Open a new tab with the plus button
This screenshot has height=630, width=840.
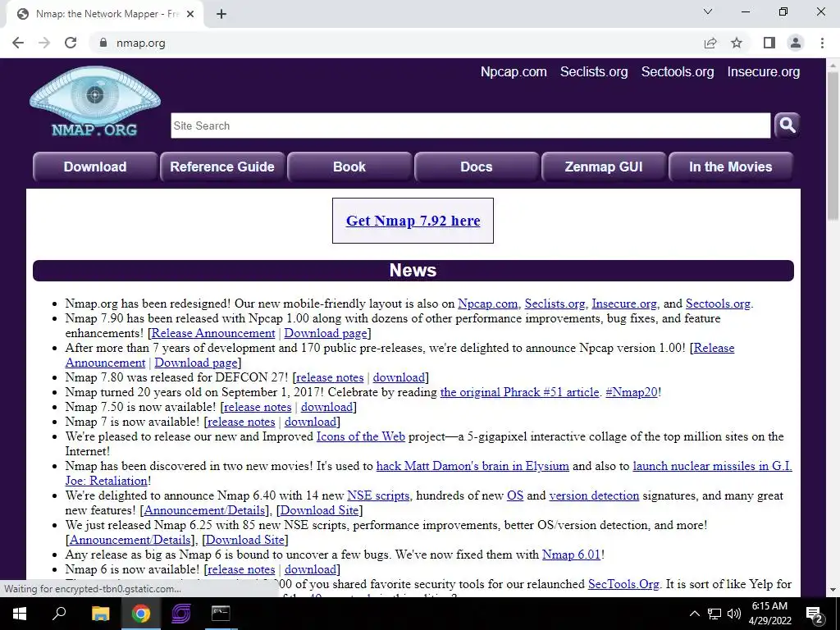pos(221,14)
